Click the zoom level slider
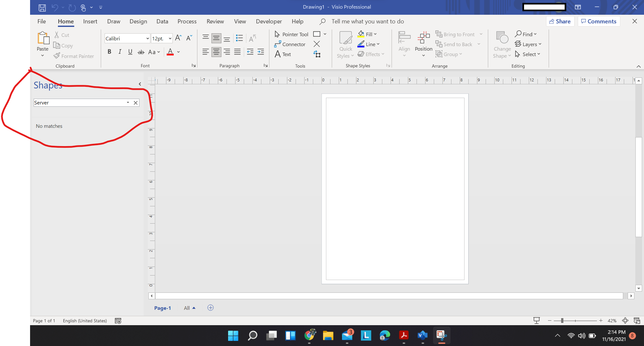644x346 pixels. [562, 320]
